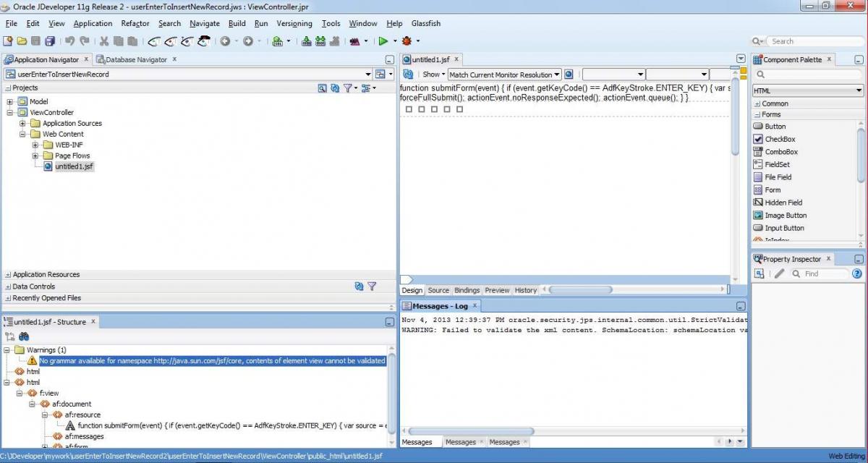868x463 pixels.
Task: Start debugging with the red bug icon
Action: [x=407, y=41]
